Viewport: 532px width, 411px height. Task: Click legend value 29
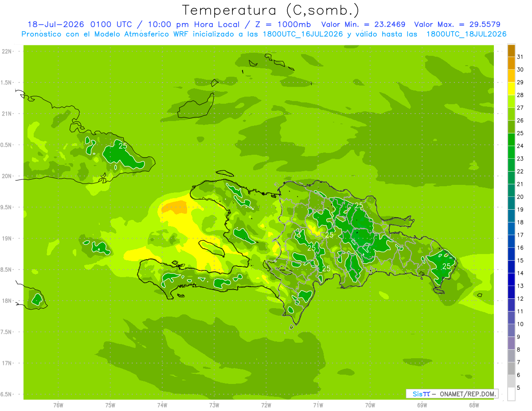pyautogui.click(x=520, y=82)
